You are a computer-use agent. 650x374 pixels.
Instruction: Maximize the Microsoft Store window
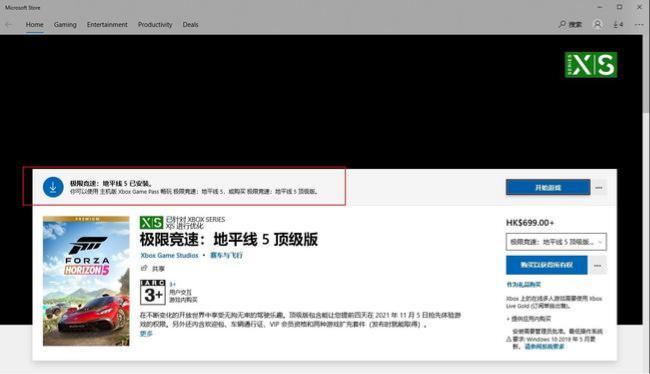click(619, 7)
